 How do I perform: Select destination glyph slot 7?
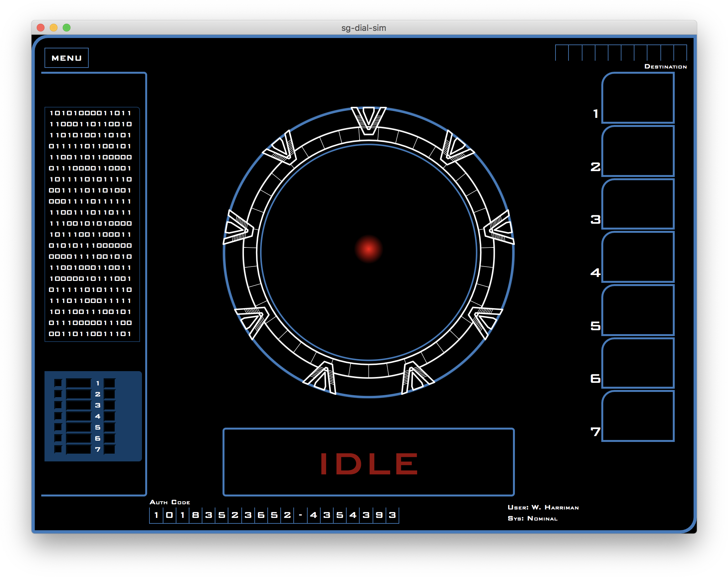[638, 416]
